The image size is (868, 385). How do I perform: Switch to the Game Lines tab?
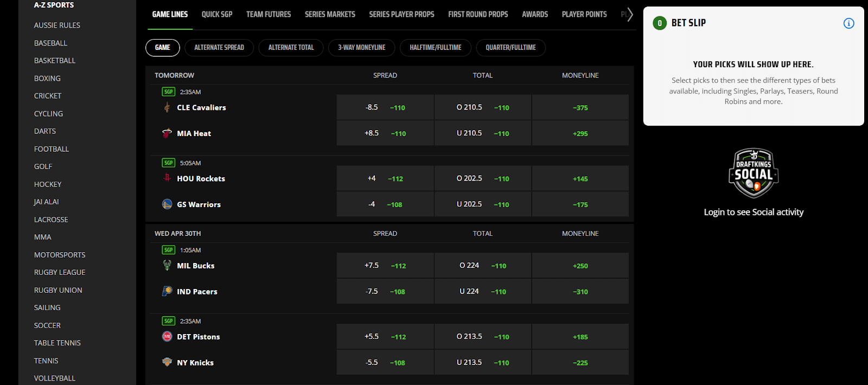pos(170,15)
